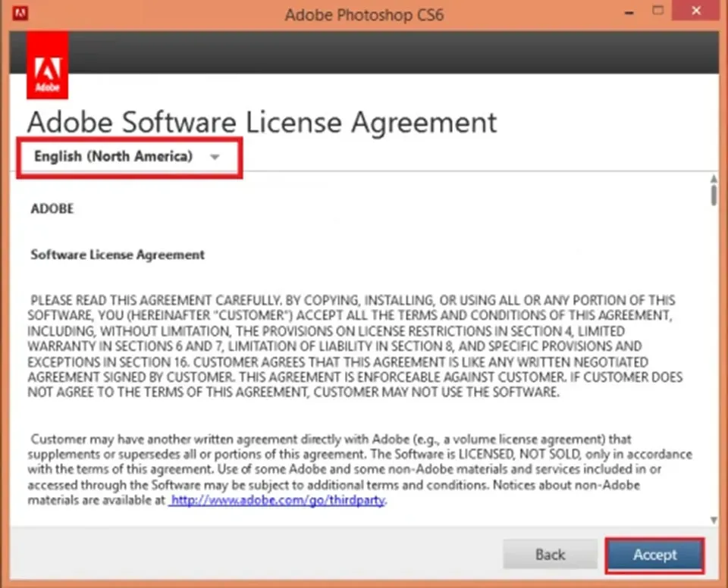Click the scrollbar up arrow

coord(714,179)
